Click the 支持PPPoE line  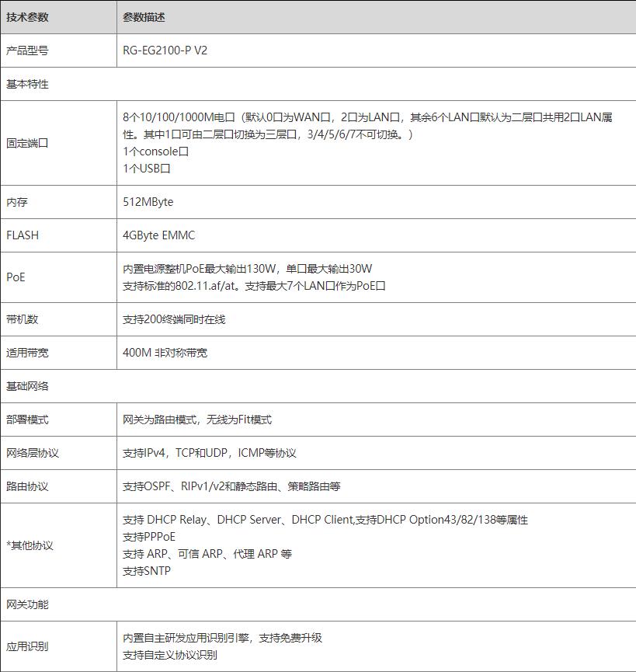pos(149,537)
